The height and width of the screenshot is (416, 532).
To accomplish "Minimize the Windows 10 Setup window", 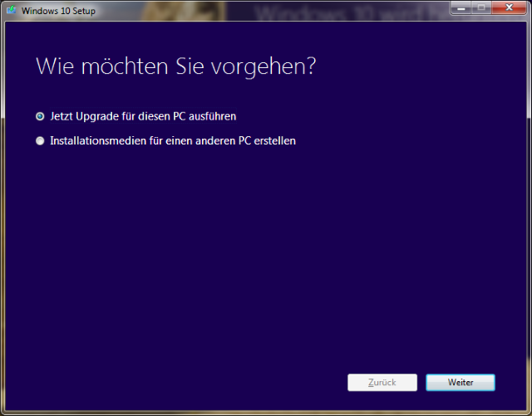I will tap(461, 7).
